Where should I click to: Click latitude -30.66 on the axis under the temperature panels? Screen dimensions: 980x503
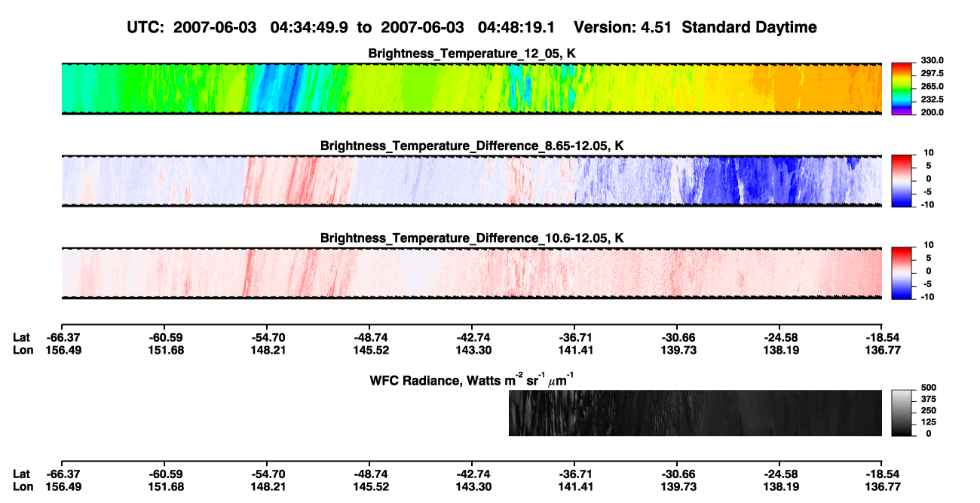point(677,337)
